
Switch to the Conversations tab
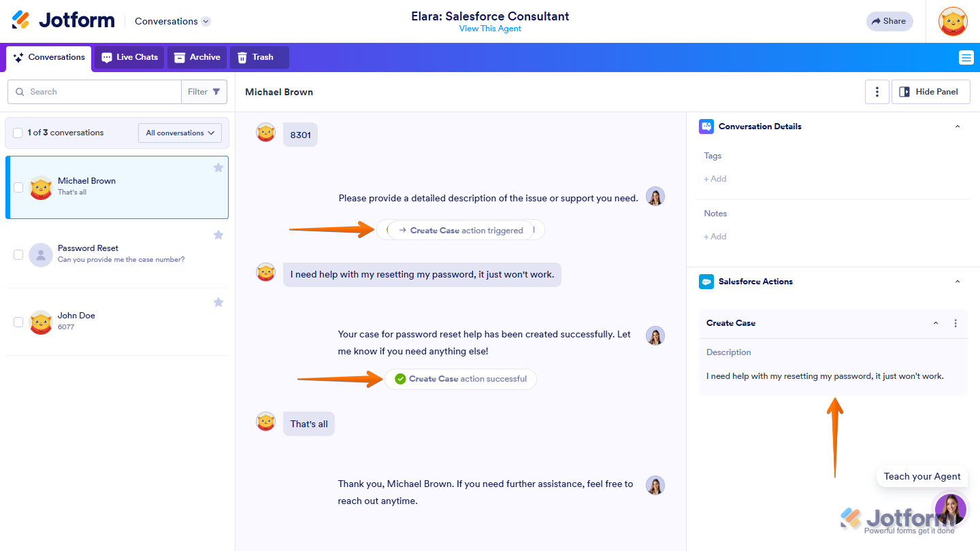49,57
